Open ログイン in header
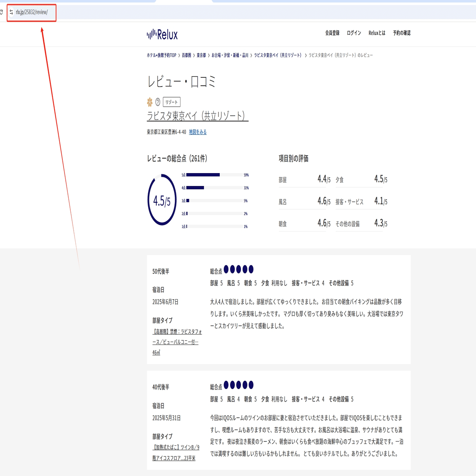The width and height of the screenshot is (476, 476). click(354, 33)
